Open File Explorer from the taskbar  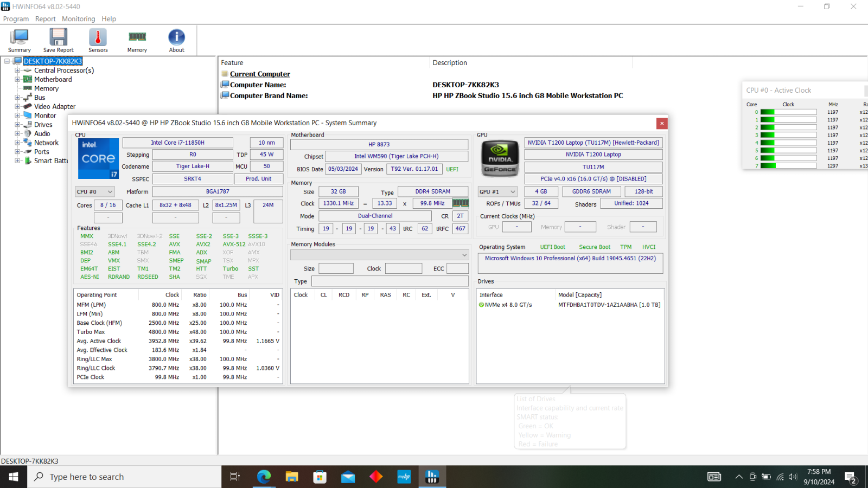point(292,477)
